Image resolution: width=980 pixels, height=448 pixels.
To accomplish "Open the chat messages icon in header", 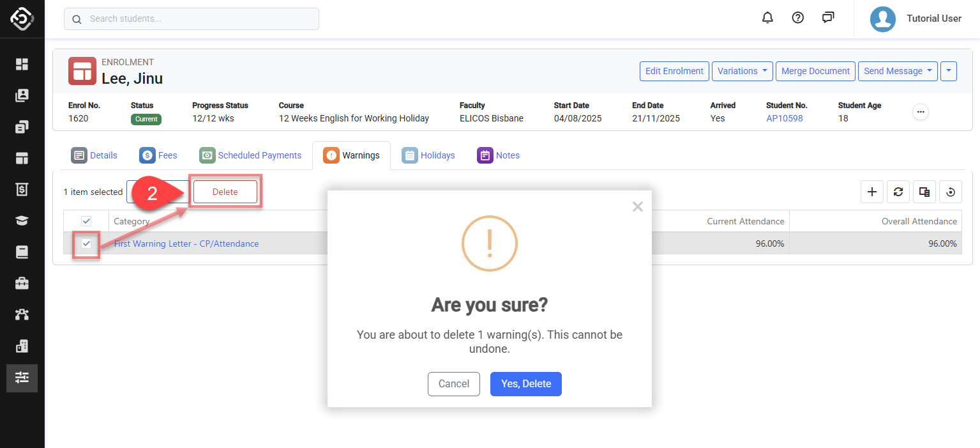I will (x=828, y=18).
